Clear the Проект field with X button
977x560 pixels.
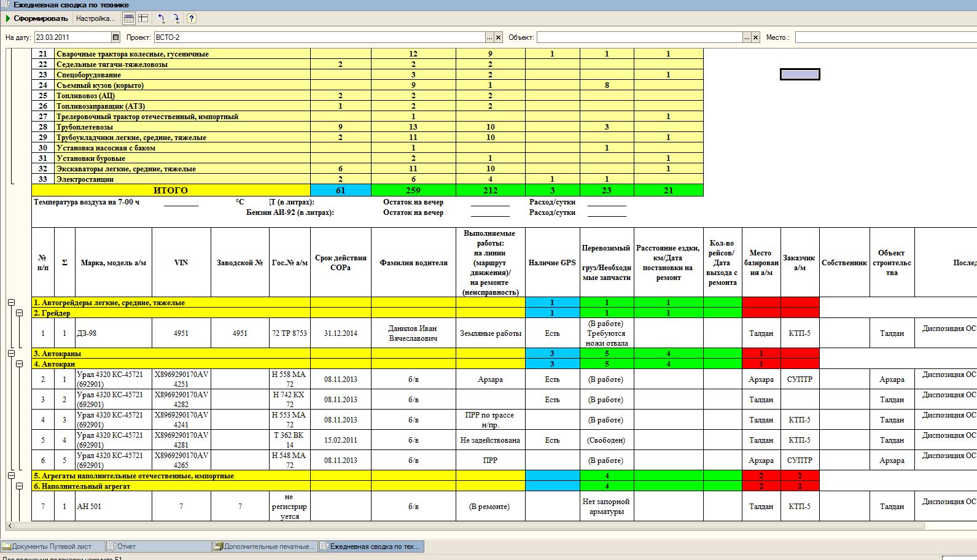point(499,37)
